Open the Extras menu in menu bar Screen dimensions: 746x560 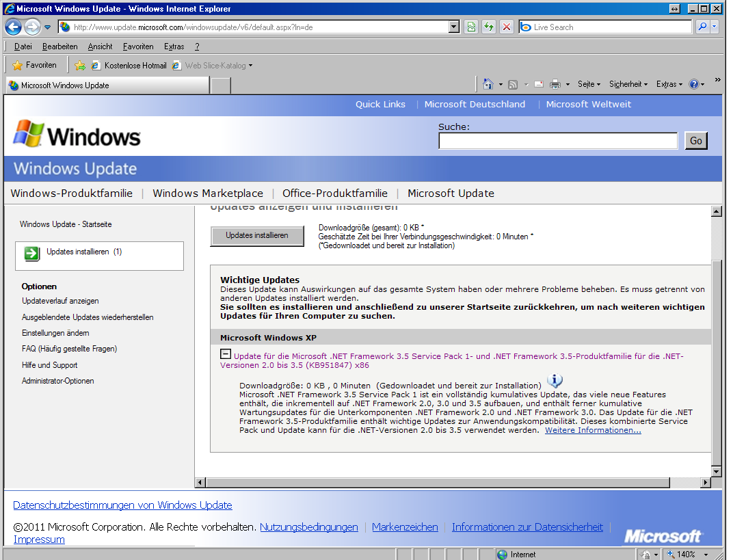(174, 46)
